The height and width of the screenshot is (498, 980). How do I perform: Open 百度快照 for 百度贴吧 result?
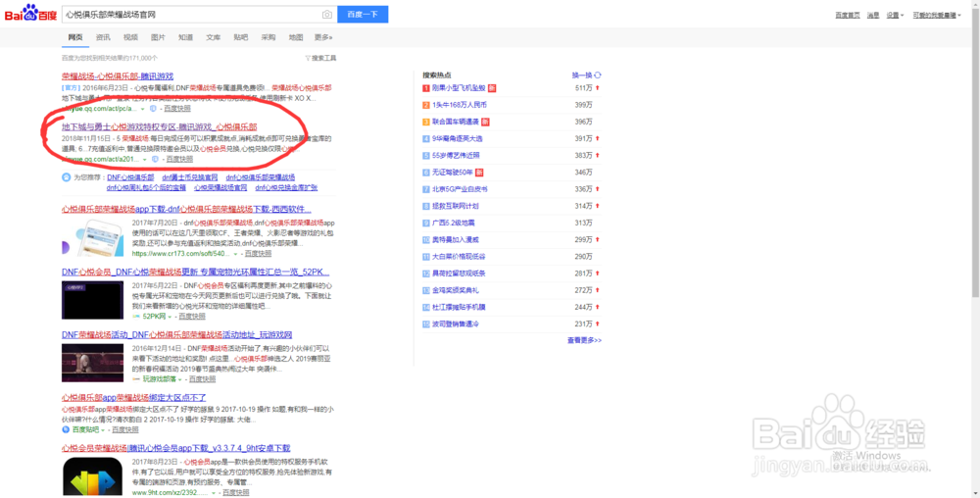click(125, 430)
